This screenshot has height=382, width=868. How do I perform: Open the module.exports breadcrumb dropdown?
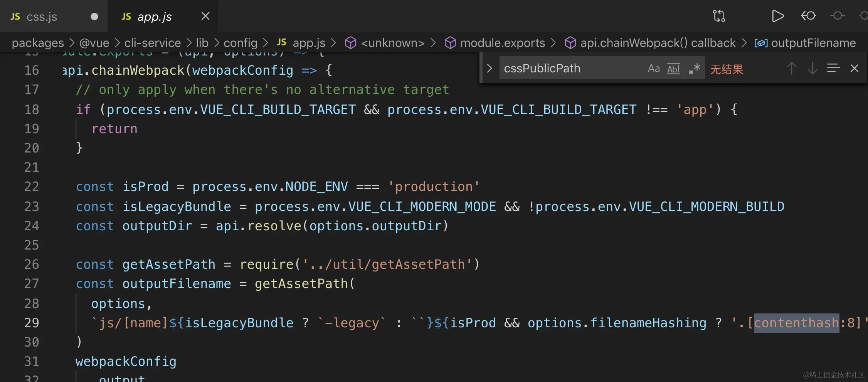(502, 43)
